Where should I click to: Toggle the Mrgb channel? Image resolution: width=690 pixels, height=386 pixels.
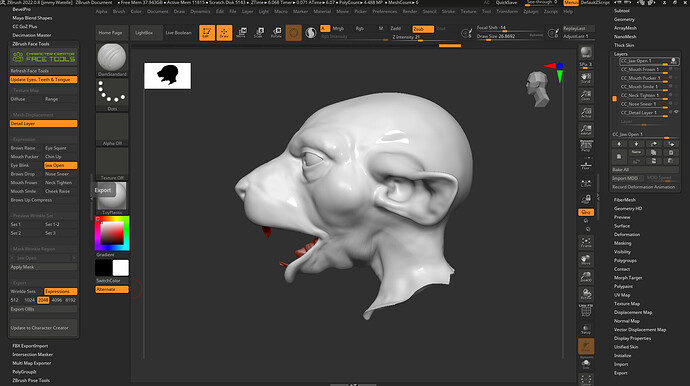pos(338,29)
